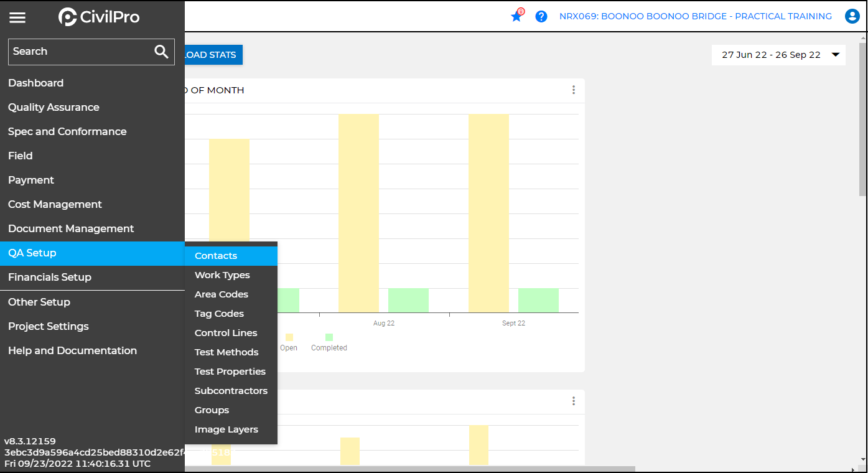
Task: Open notifications via the star icon
Action: (x=516, y=16)
